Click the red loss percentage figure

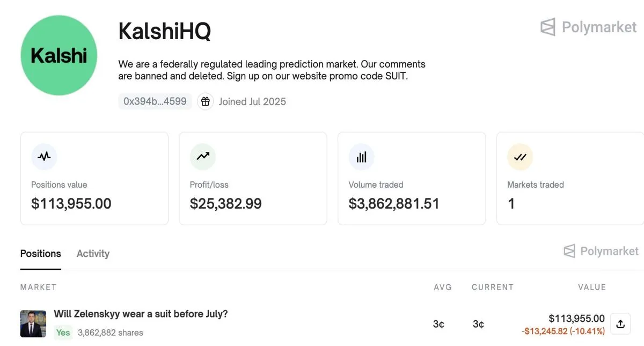pyautogui.click(x=562, y=331)
